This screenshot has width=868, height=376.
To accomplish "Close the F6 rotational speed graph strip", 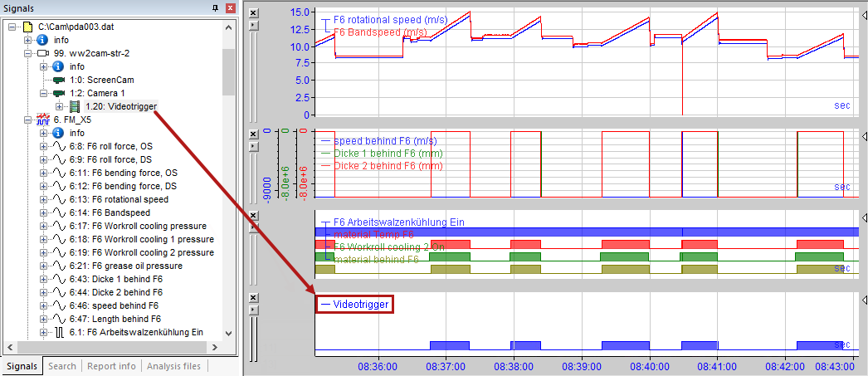I will click(253, 12).
